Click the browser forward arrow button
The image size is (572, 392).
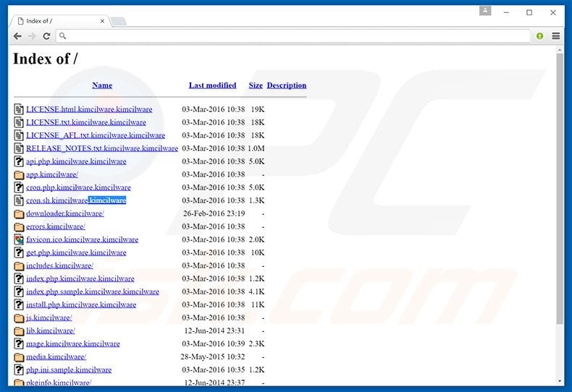[32, 36]
